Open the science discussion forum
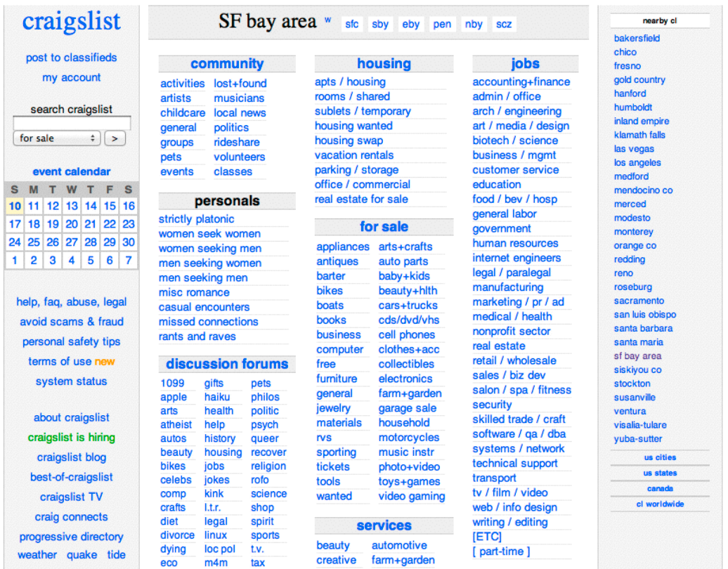This screenshot has height=569, width=728. (x=269, y=494)
